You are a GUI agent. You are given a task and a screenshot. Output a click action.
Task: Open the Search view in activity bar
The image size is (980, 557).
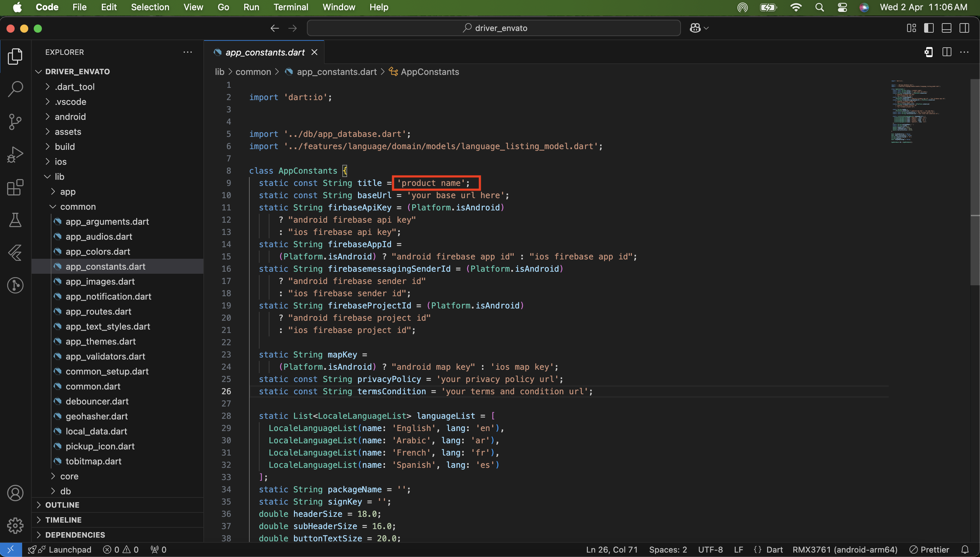coord(15,89)
